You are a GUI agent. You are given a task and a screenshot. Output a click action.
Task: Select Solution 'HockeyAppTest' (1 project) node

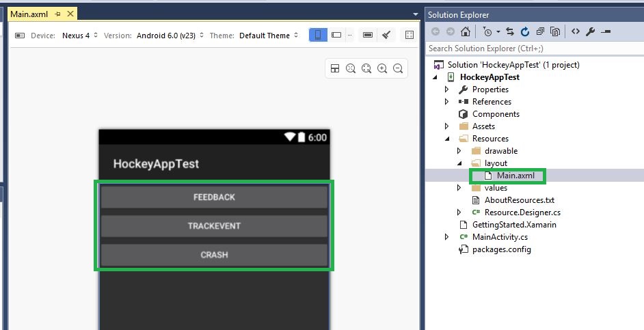513,65
